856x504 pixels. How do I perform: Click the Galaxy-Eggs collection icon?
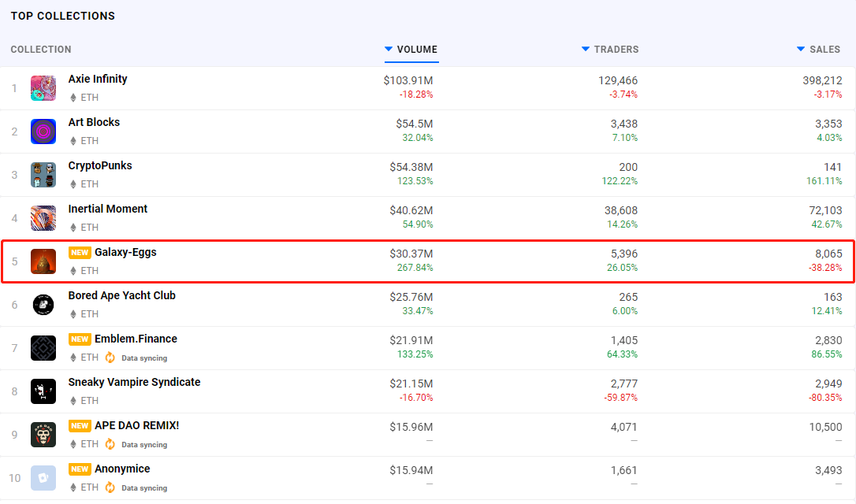click(43, 261)
